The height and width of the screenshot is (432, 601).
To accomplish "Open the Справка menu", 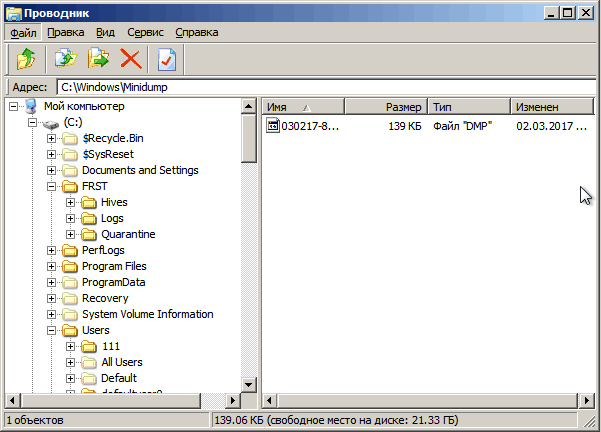I will coord(197,33).
